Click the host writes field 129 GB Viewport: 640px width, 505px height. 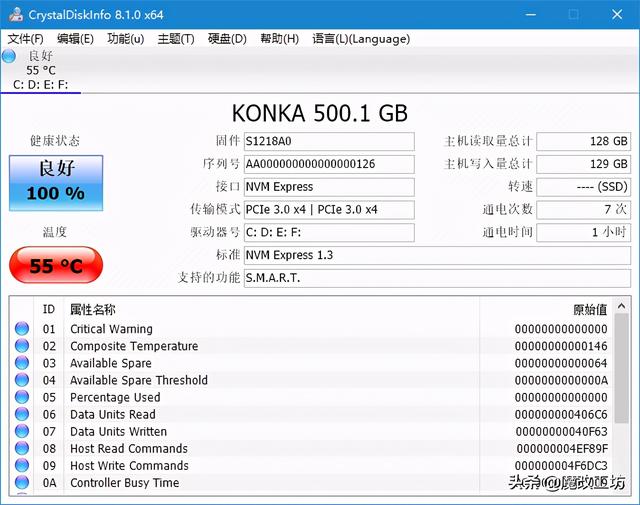(584, 164)
